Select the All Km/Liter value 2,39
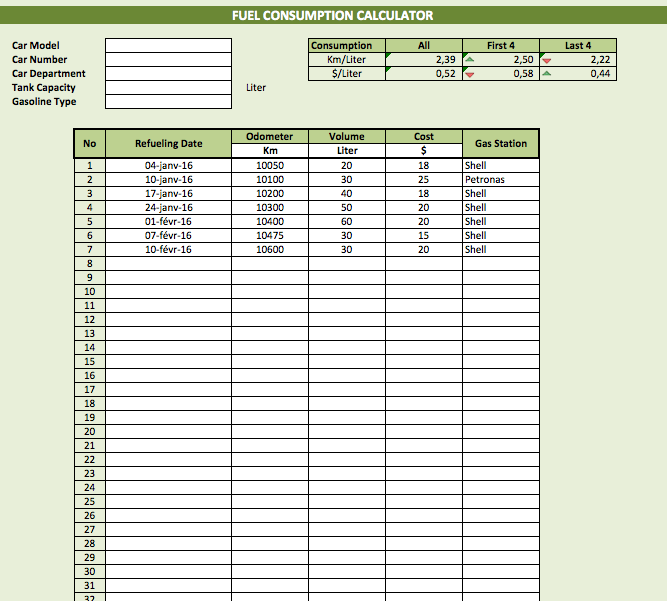 tap(424, 60)
